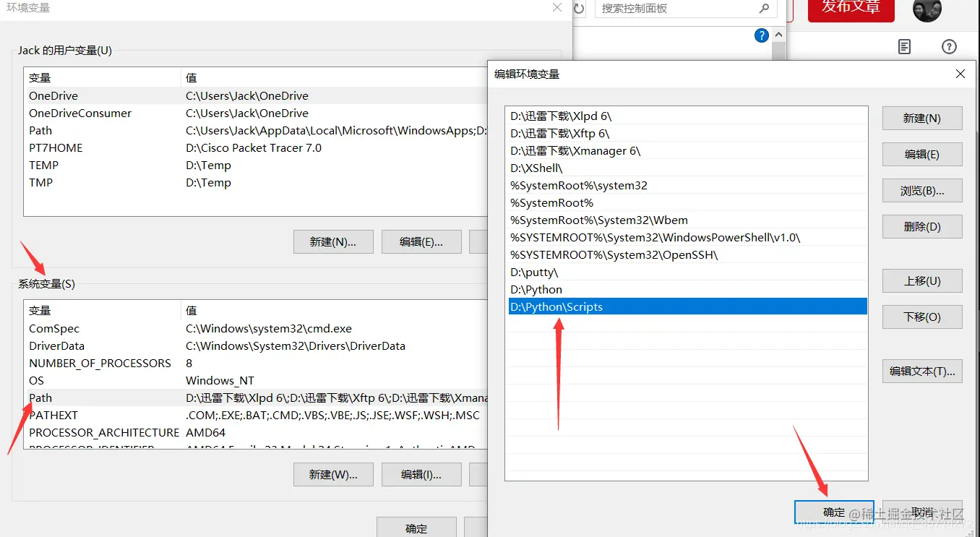Select OneDrive row in user variables

tap(256, 95)
